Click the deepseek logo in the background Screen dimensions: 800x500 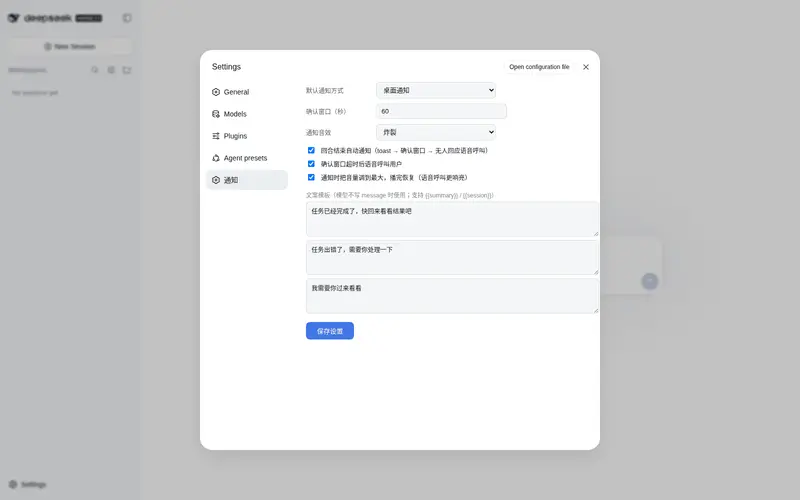coord(55,18)
